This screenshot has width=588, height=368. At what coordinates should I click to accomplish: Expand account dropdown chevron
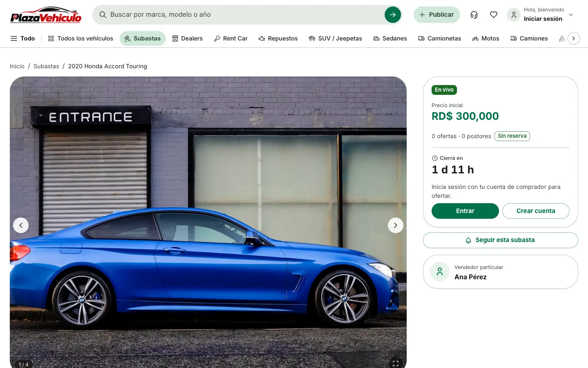point(571,15)
